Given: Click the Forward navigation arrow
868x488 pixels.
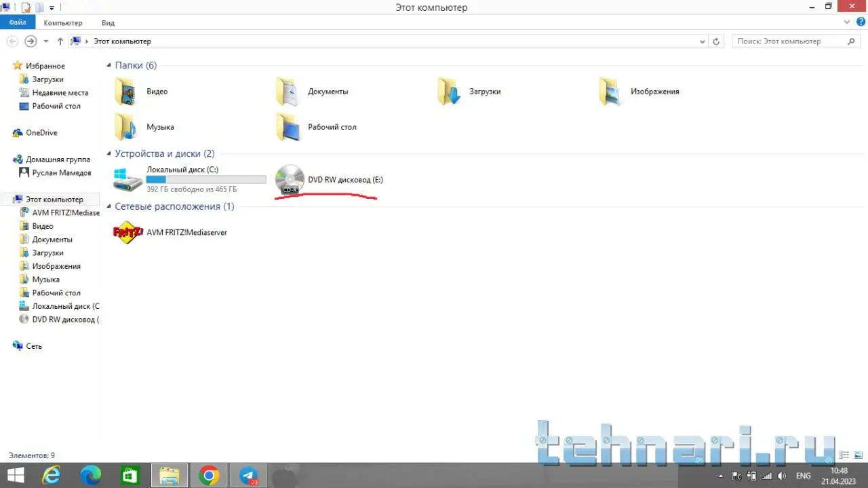Looking at the screenshot, I should (x=31, y=41).
